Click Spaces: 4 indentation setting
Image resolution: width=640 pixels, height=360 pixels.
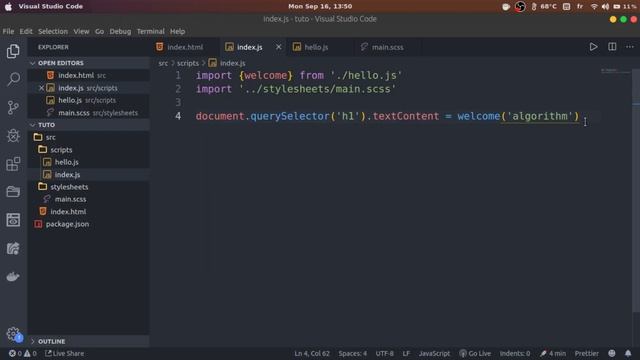(x=352, y=353)
